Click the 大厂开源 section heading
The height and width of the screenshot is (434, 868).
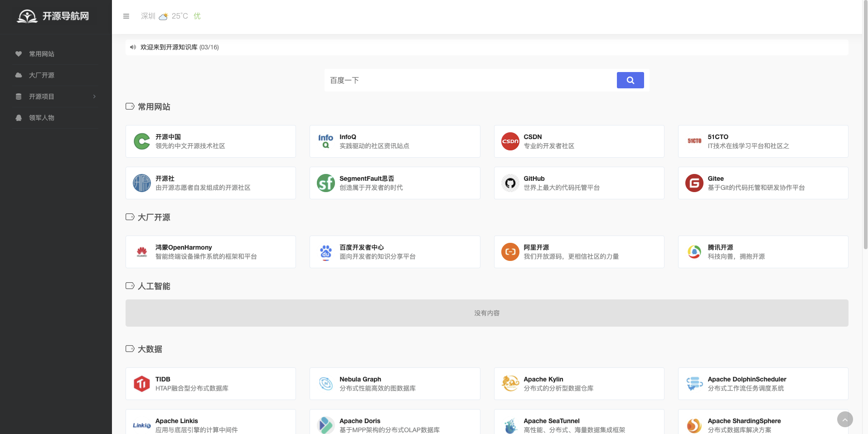(154, 217)
